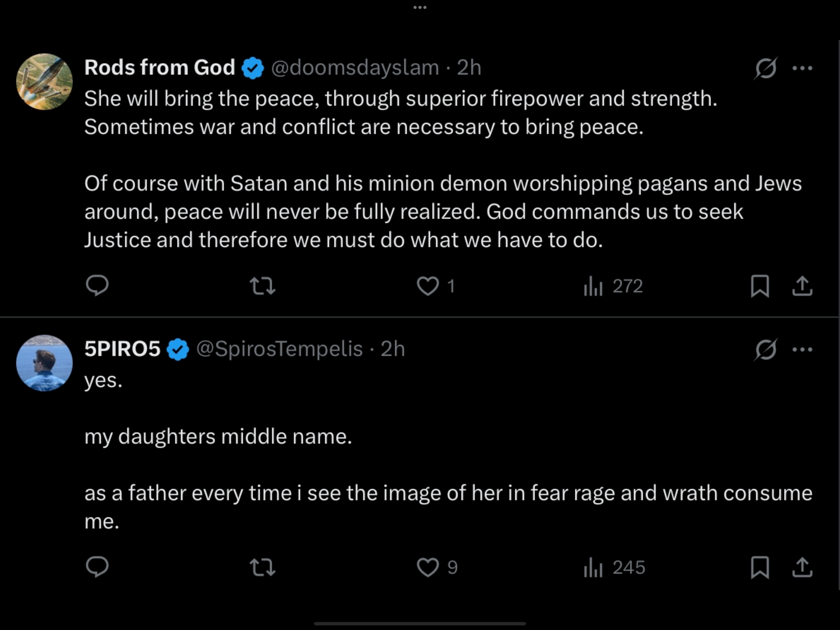The width and height of the screenshot is (840, 630).
Task: Repost the 5PIRO5 post
Action: click(x=262, y=567)
